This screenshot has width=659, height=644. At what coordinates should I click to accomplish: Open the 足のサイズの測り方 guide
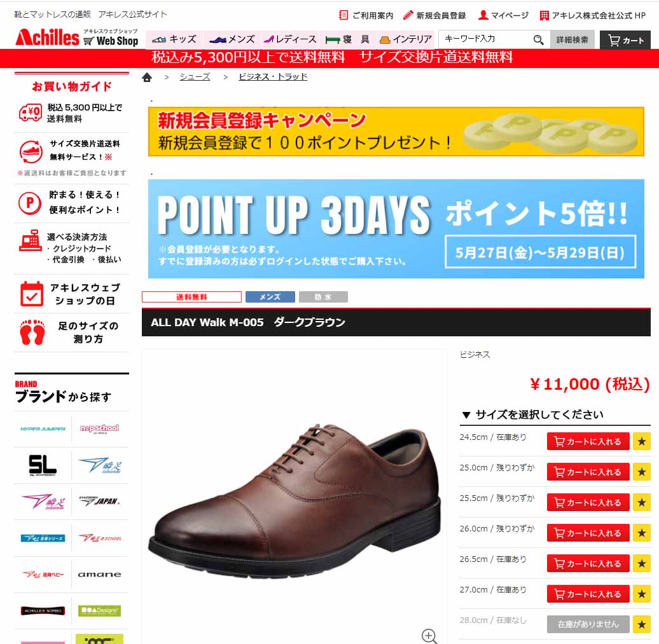(x=72, y=332)
